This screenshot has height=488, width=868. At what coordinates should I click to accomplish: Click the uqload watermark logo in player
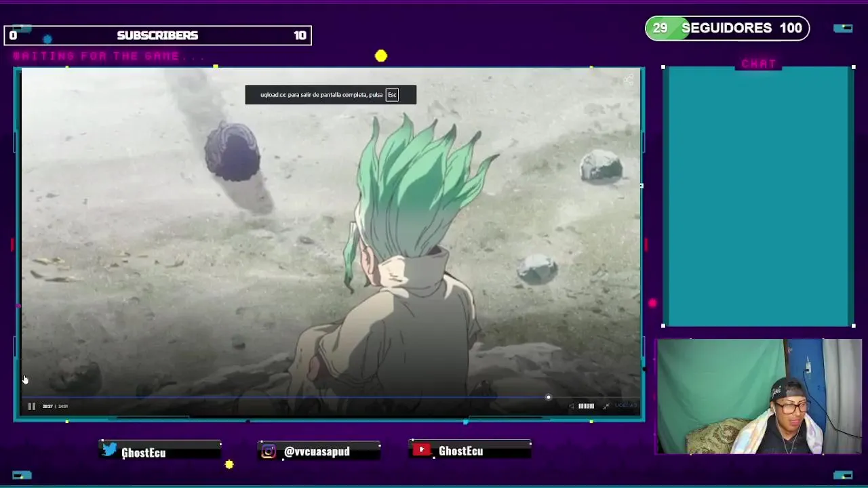(626, 406)
